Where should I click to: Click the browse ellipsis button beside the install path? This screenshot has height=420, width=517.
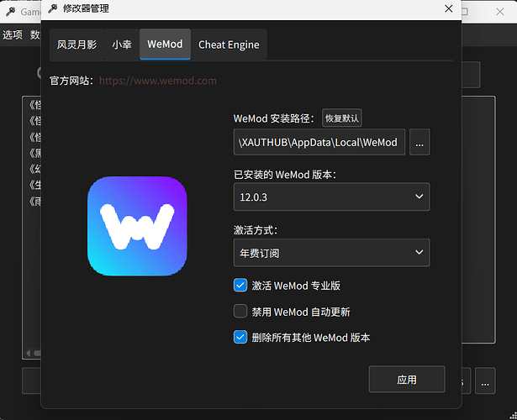click(x=419, y=142)
